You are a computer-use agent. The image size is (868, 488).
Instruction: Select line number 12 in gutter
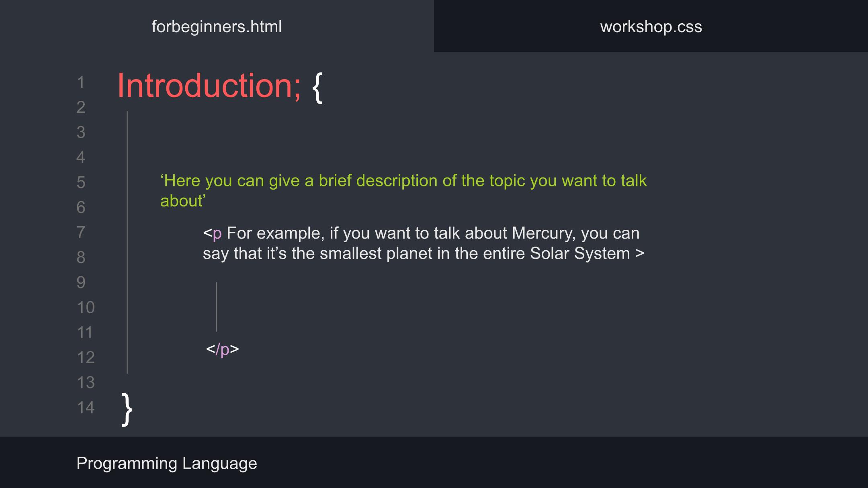click(x=86, y=357)
